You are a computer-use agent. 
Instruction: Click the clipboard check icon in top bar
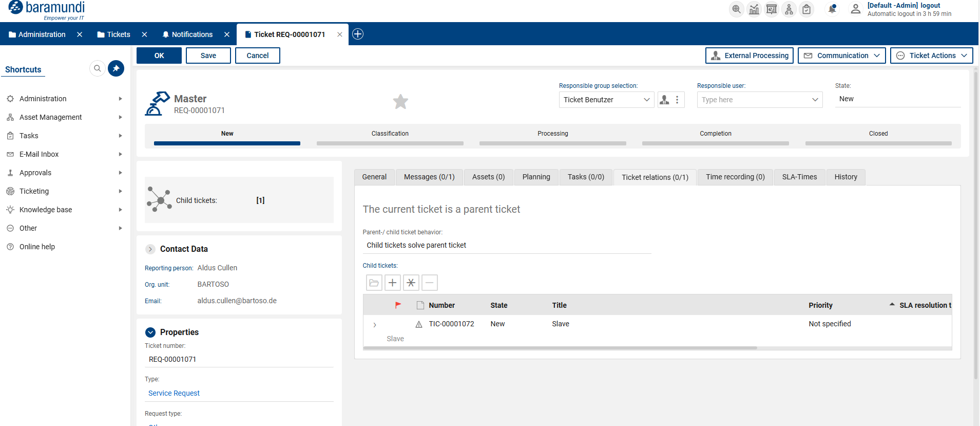[806, 9]
